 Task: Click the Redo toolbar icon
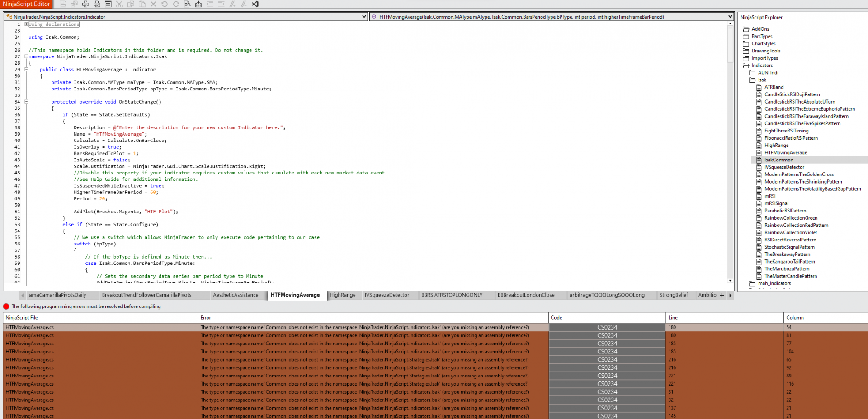point(176,4)
